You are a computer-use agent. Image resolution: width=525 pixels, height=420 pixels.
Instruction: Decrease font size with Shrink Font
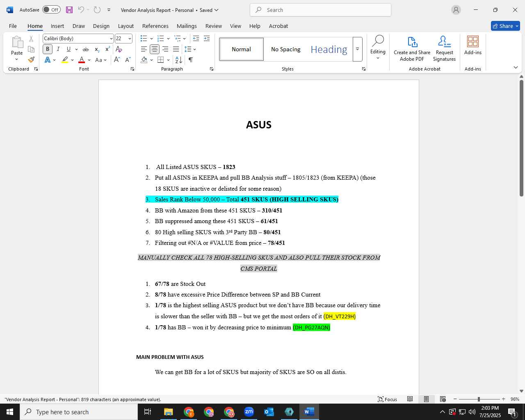point(128,60)
